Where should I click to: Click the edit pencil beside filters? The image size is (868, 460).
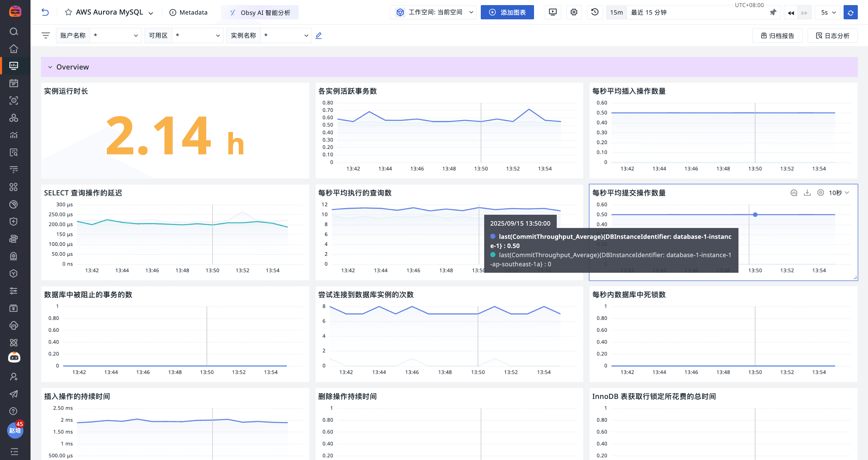pyautogui.click(x=318, y=36)
